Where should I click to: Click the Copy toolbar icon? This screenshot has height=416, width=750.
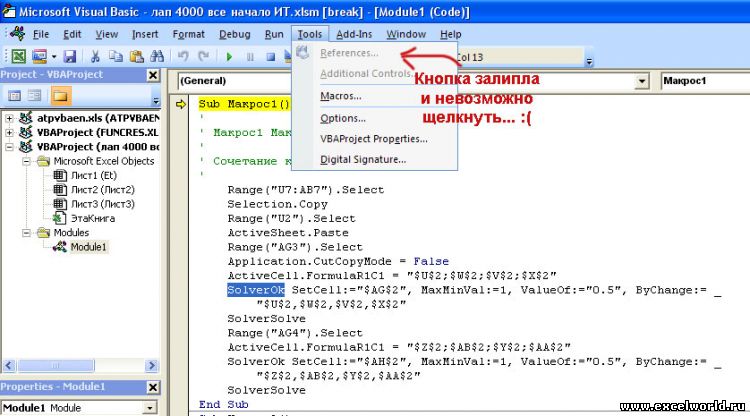(116, 57)
